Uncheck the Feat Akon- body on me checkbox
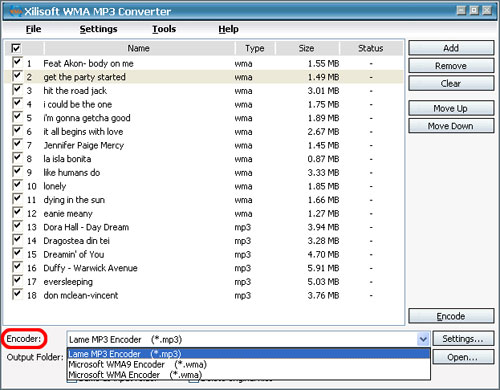Image resolution: width=500 pixels, height=390 pixels. [x=17, y=62]
